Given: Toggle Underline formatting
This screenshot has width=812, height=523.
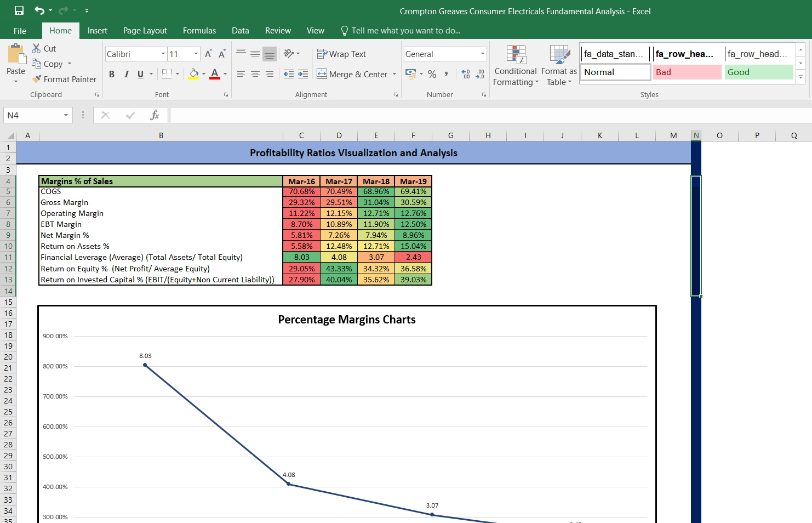Looking at the screenshot, I should pos(141,74).
